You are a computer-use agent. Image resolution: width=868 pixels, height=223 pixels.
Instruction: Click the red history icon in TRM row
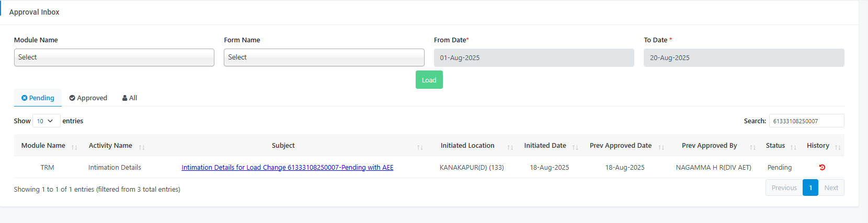click(x=822, y=168)
